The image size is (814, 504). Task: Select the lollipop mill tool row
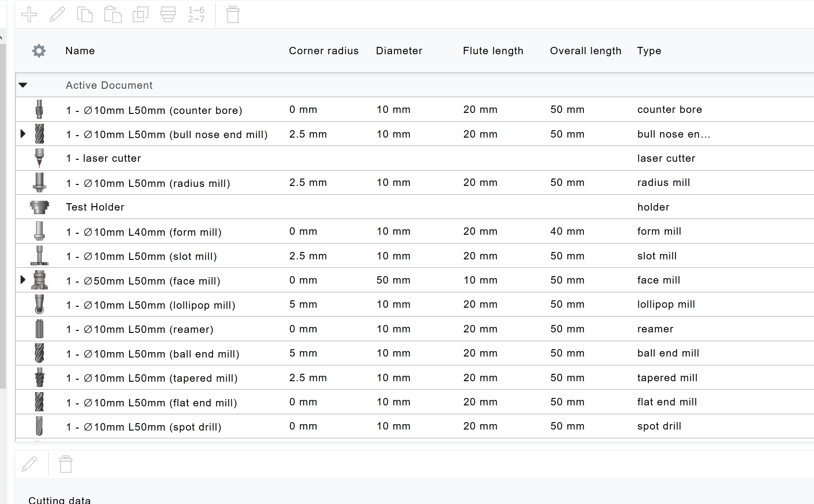(x=151, y=304)
